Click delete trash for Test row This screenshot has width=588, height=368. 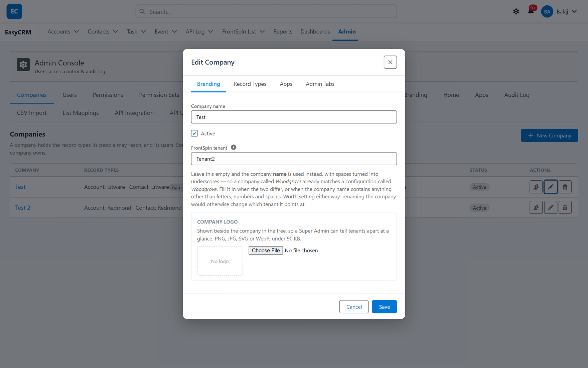point(565,187)
